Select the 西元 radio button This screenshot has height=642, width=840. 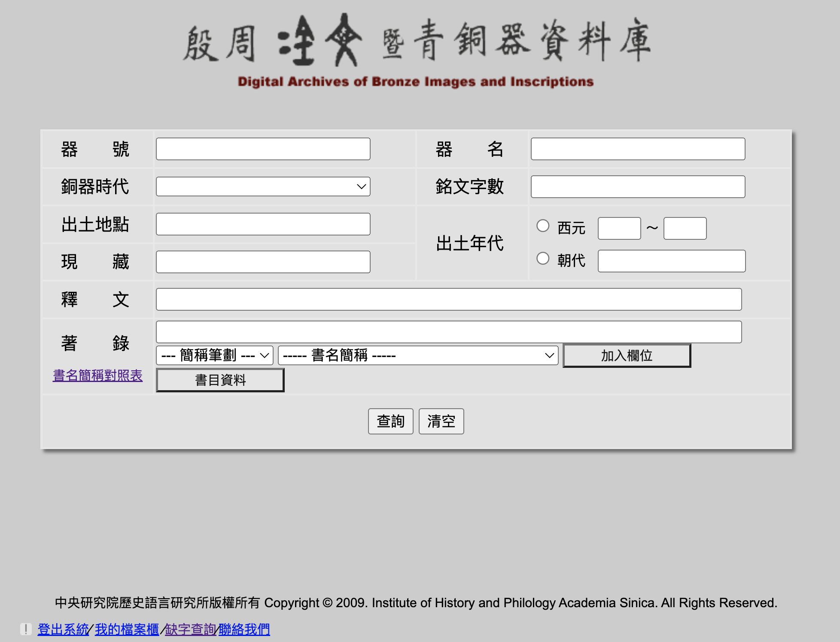pyautogui.click(x=543, y=226)
